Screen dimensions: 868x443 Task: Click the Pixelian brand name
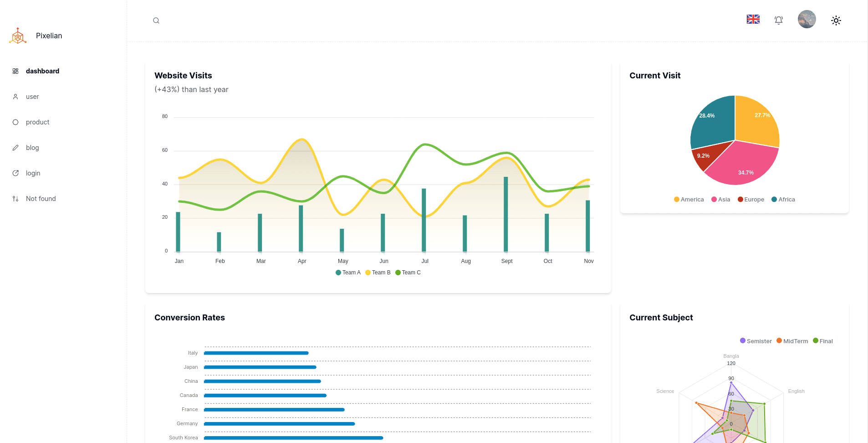pos(49,36)
